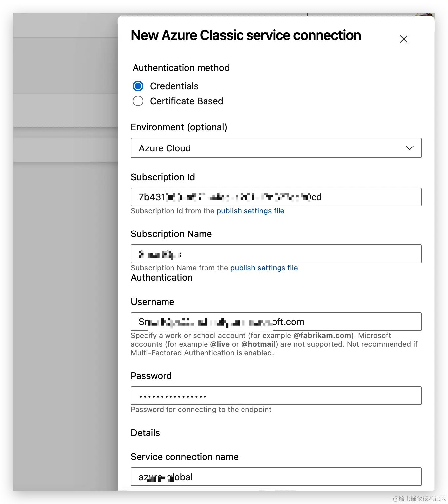Image resolution: width=448 pixels, height=504 pixels.
Task: Click the Subscription Id input field
Action: pyautogui.click(x=363, y=197)
